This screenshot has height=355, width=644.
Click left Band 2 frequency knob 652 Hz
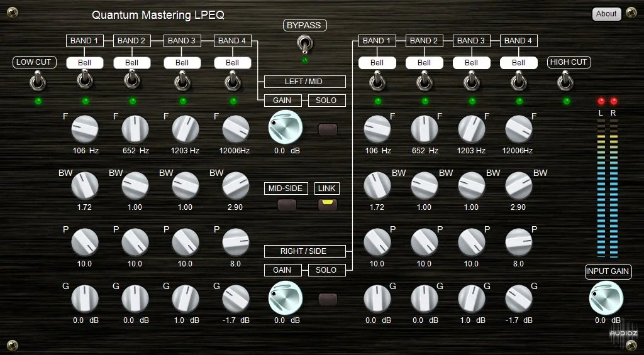click(x=135, y=129)
